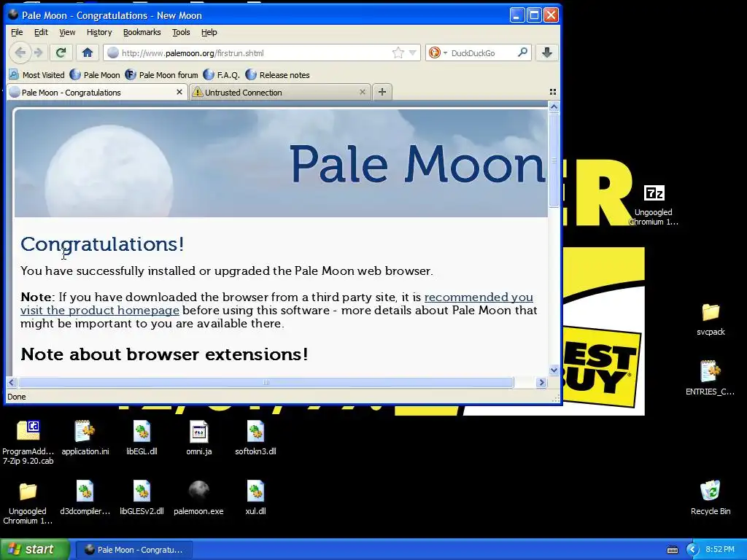Open the Edit menu
747x560 pixels.
click(41, 32)
